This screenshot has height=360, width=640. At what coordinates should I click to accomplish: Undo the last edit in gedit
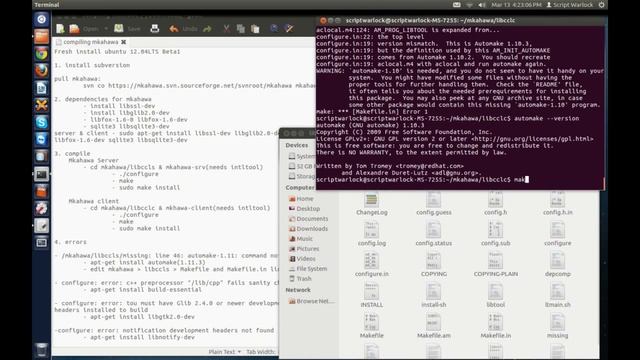pos(183,29)
